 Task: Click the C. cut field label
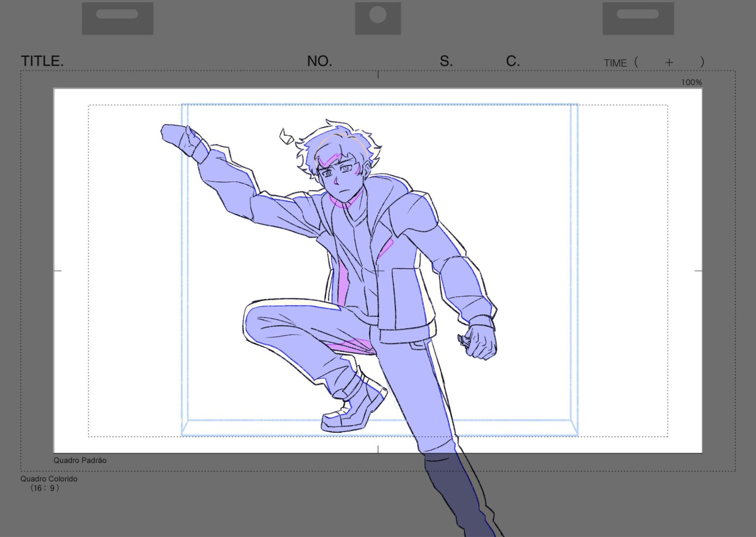tap(513, 61)
